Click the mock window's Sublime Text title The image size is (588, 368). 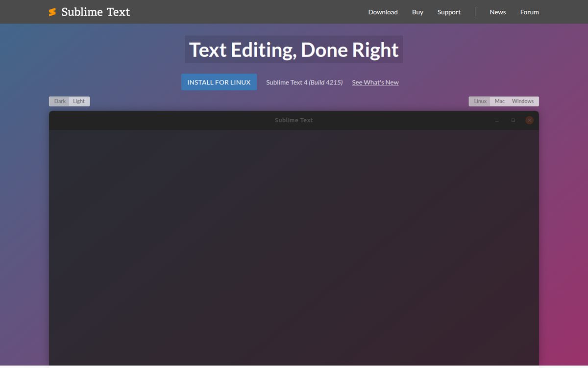click(x=294, y=120)
